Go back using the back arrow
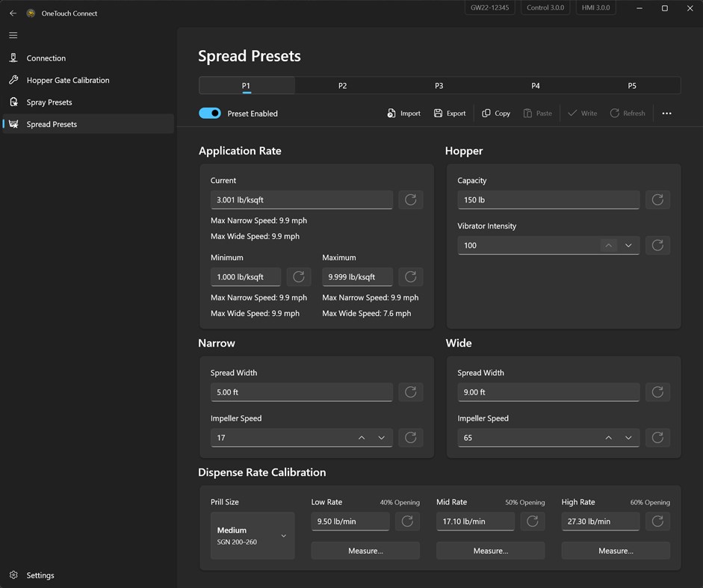 [13, 13]
